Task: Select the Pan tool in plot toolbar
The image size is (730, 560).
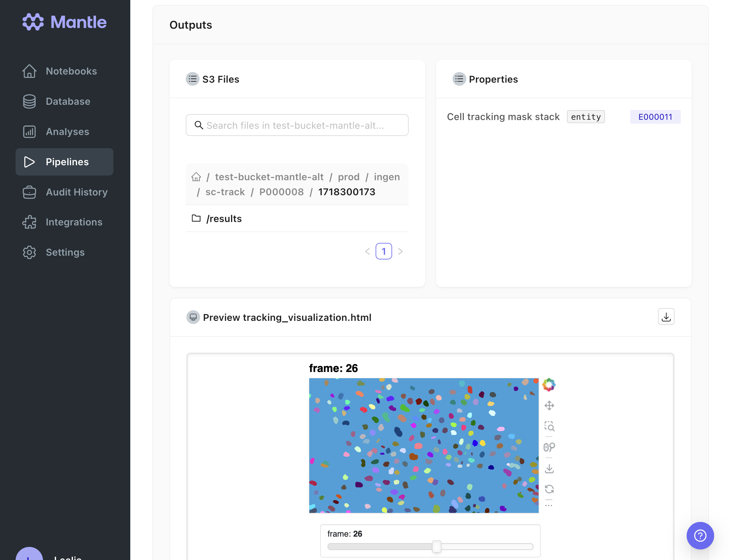Action: [549, 406]
